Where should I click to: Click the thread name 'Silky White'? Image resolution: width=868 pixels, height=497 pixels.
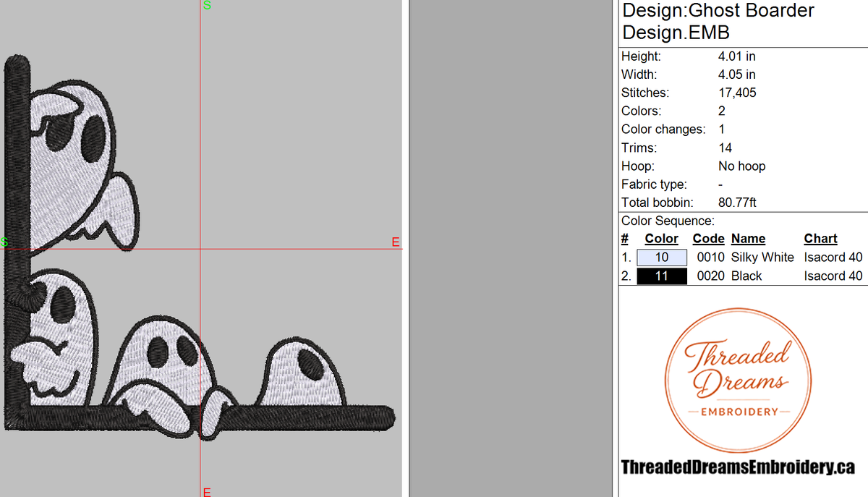pos(762,258)
